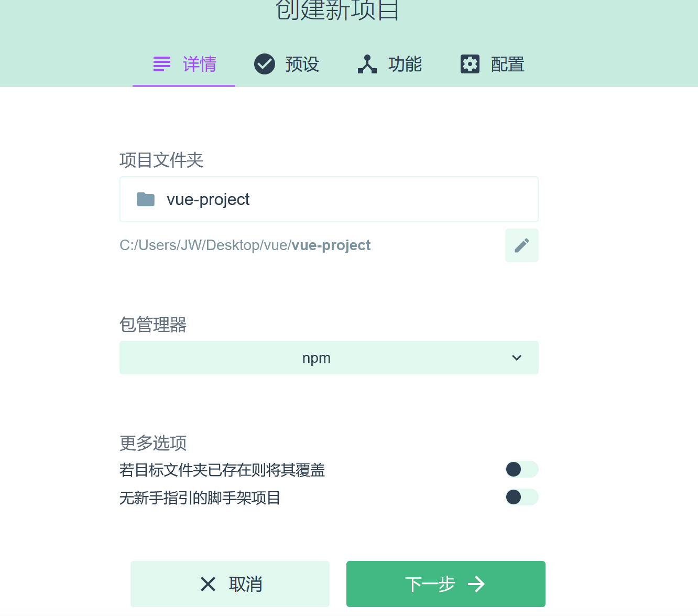This screenshot has height=616, width=698.
Task: Switch to the 功能 tab
Action: [389, 64]
